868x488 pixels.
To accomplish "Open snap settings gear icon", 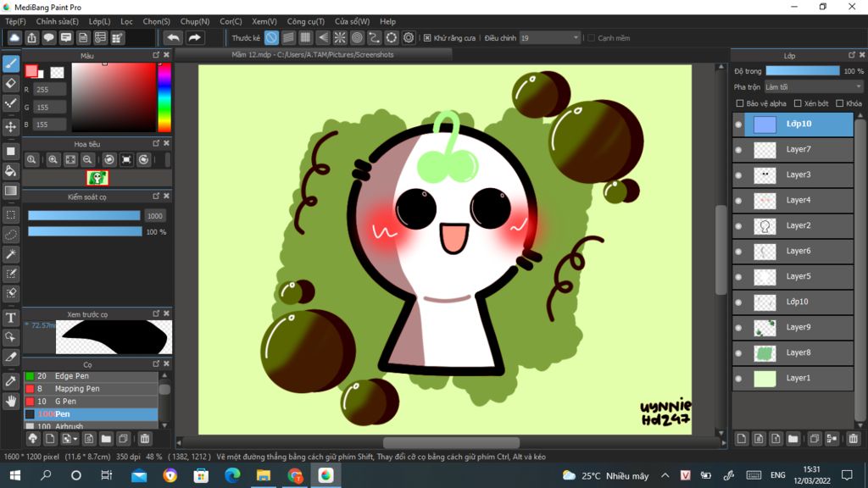I will 409,37.
